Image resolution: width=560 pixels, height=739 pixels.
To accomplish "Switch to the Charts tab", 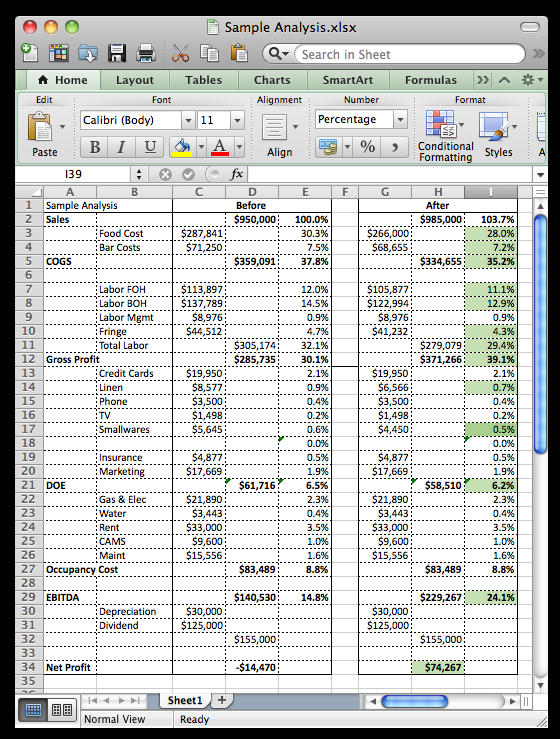I will [x=272, y=80].
